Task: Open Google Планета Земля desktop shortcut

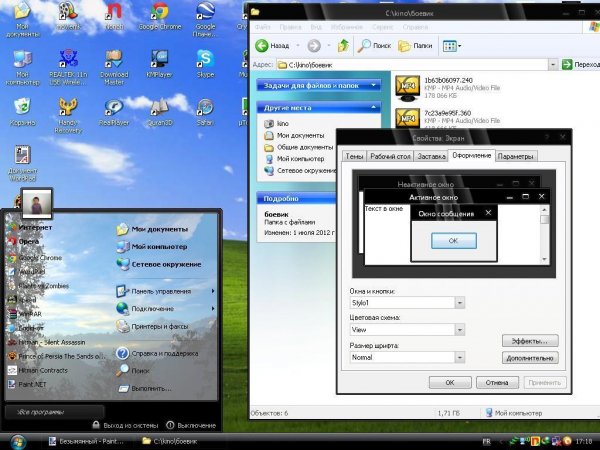Action: point(205,20)
